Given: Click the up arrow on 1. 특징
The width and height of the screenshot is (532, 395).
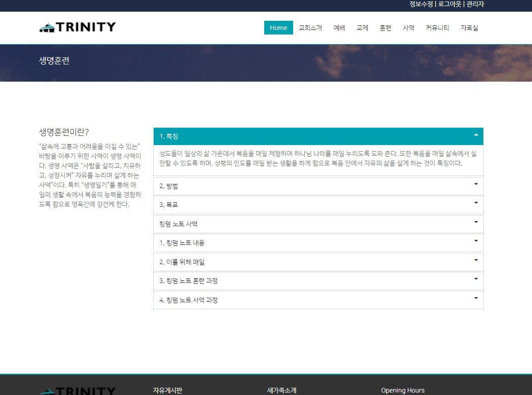Looking at the screenshot, I should point(476,135).
